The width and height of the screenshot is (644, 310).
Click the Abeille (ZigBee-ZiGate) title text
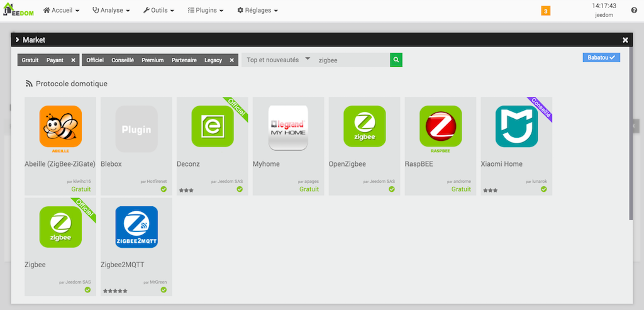click(60, 164)
